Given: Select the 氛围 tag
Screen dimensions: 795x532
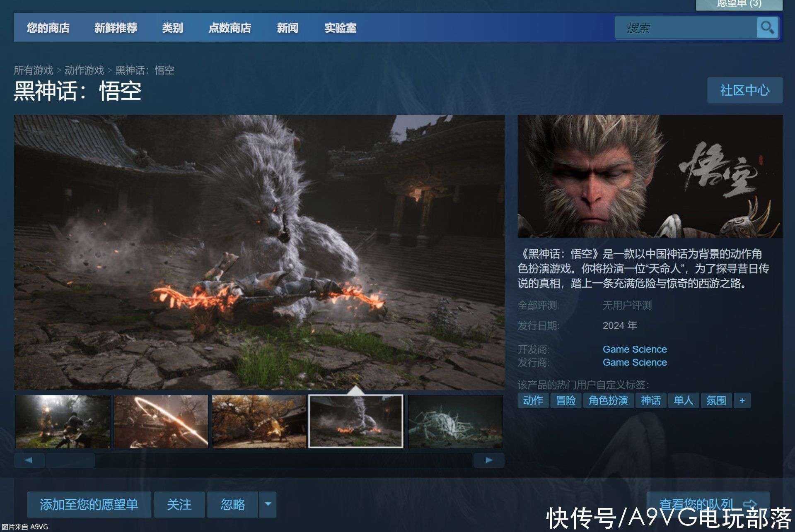Looking at the screenshot, I should pyautogui.click(x=716, y=400).
